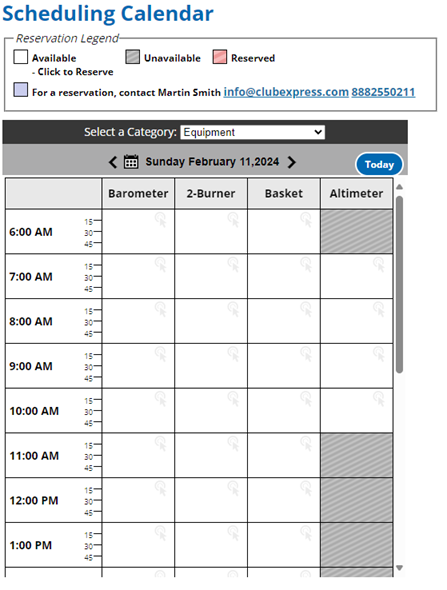447x590 pixels.
Task: Reserve the Basket at 10:00 AM
Action: [x=284, y=411]
